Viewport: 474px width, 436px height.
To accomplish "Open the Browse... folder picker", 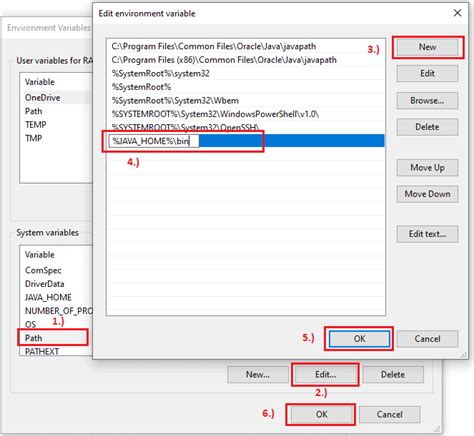I will pyautogui.click(x=427, y=100).
